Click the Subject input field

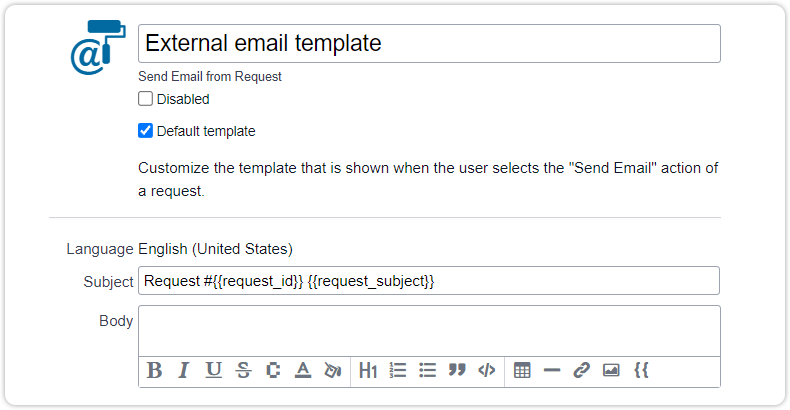point(429,281)
